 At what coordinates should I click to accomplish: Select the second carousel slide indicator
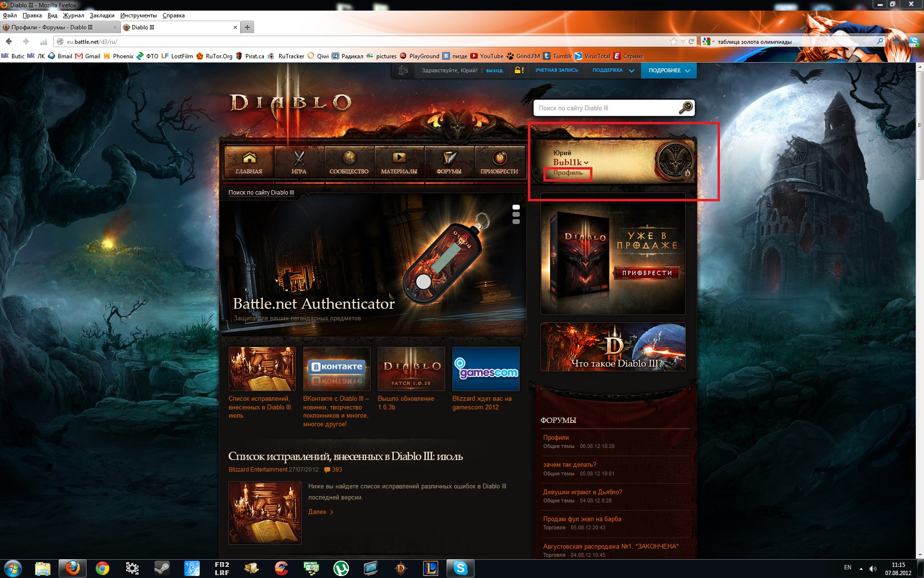[x=516, y=214]
